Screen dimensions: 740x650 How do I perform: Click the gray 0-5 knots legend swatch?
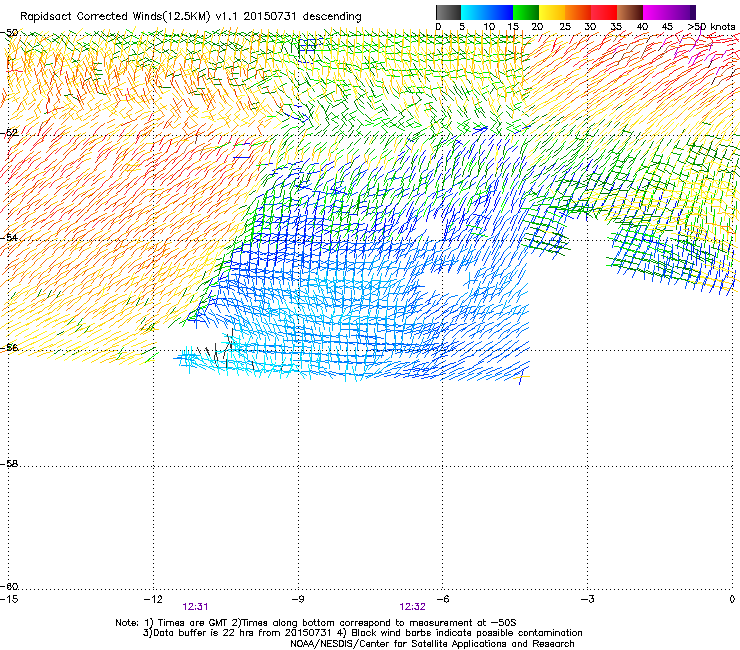(x=448, y=12)
